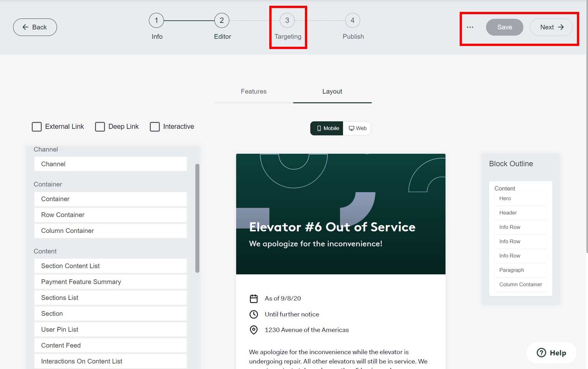Switch preview to Web view
The height and width of the screenshot is (369, 588).
pyautogui.click(x=357, y=128)
